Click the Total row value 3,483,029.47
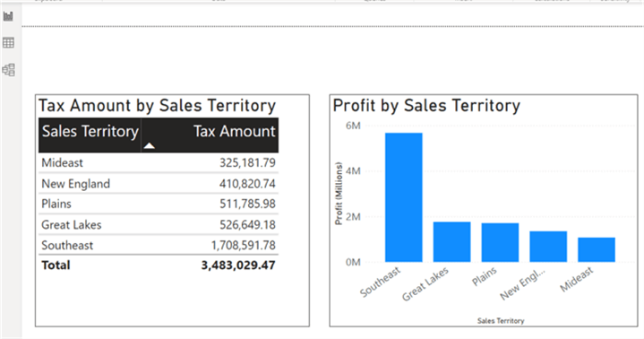The image size is (644, 339). click(x=238, y=265)
